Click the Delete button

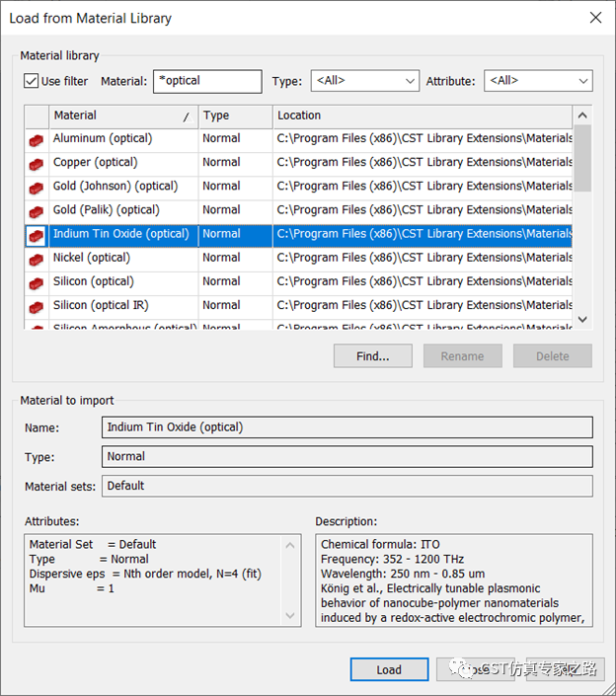553,356
